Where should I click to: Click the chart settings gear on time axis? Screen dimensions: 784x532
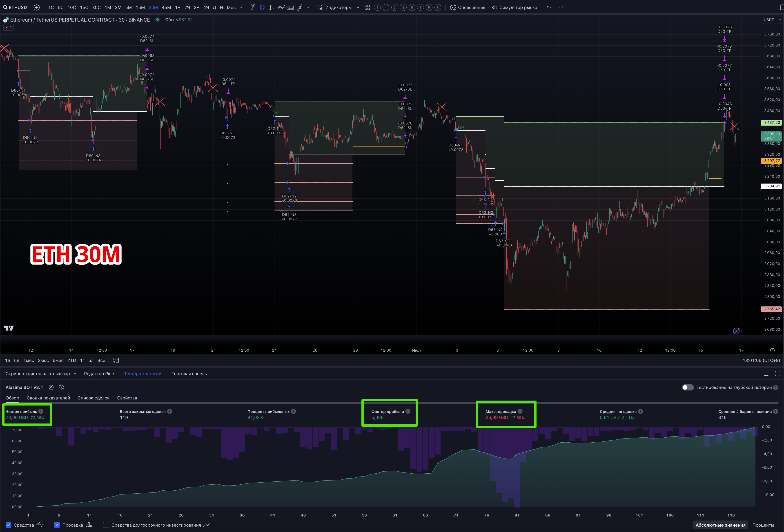772,350
